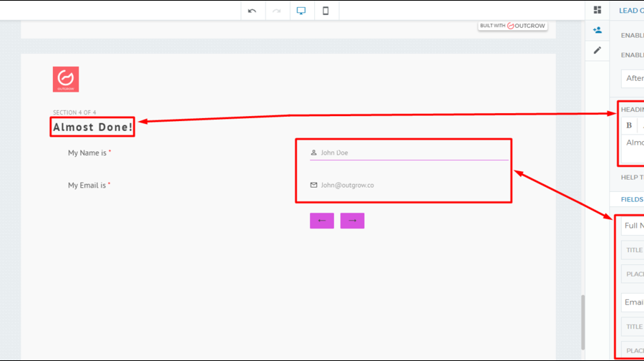This screenshot has width=644, height=361.
Task: Open the dropdown starting with After
Action: tap(633, 78)
